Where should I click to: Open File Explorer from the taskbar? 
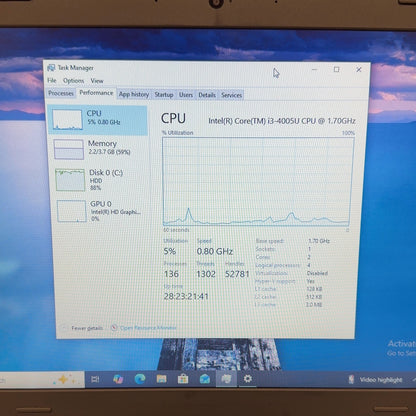[x=161, y=379]
